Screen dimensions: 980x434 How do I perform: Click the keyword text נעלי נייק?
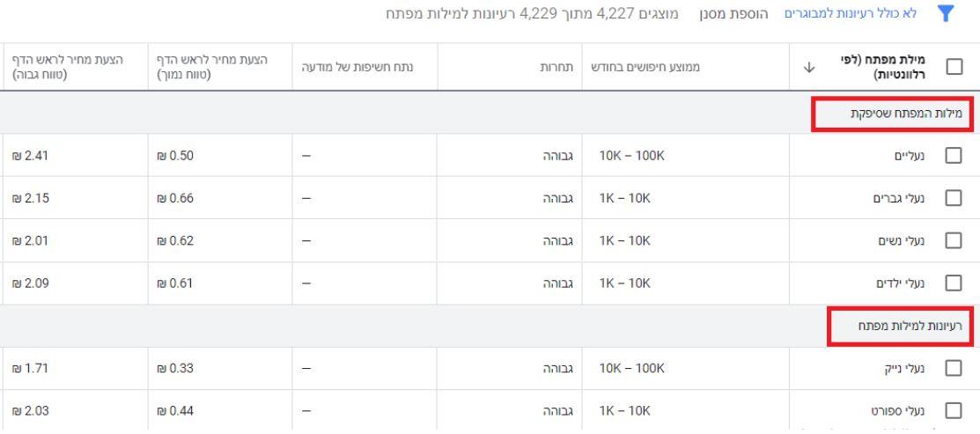[x=903, y=369]
